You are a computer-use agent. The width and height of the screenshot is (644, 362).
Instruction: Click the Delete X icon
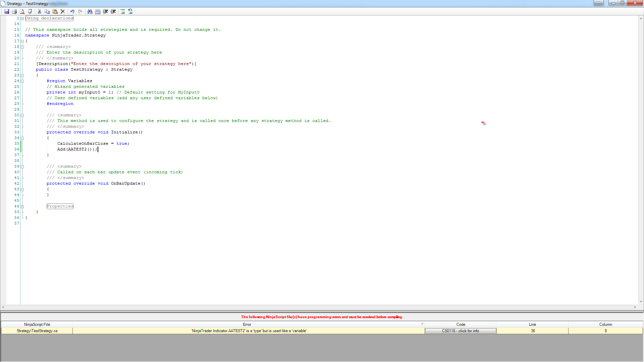[63, 11]
